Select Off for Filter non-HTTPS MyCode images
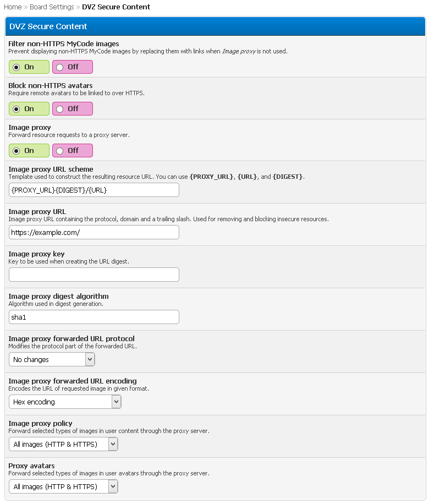This screenshot has height=504, width=429. coord(60,67)
